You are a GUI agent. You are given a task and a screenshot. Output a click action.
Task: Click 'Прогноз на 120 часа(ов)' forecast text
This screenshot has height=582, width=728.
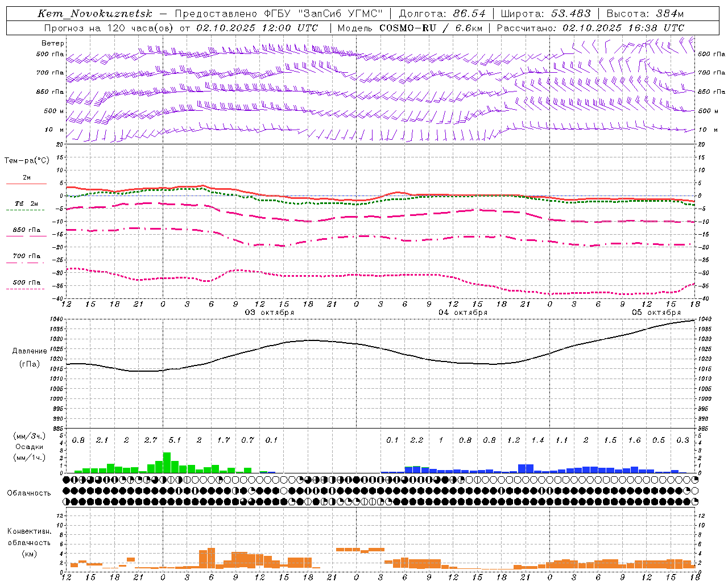(x=108, y=28)
